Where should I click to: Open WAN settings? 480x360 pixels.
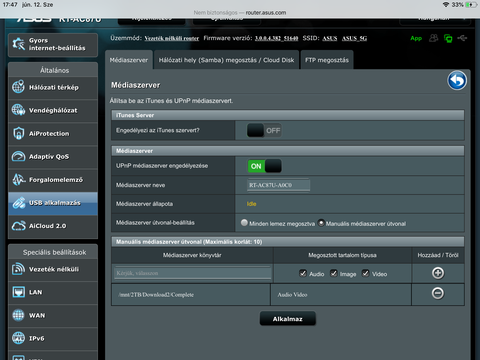(x=53, y=315)
